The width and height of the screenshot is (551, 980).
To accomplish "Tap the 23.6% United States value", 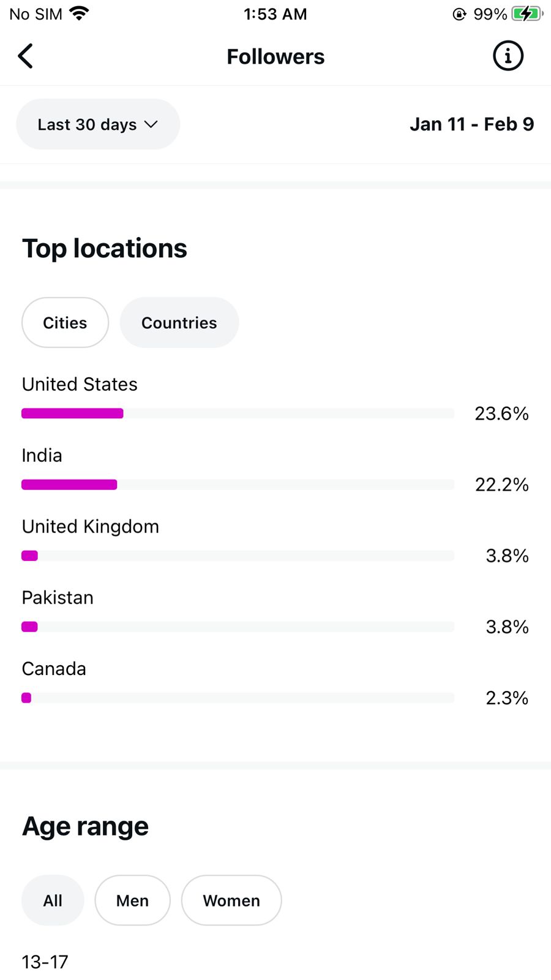I will point(501,413).
